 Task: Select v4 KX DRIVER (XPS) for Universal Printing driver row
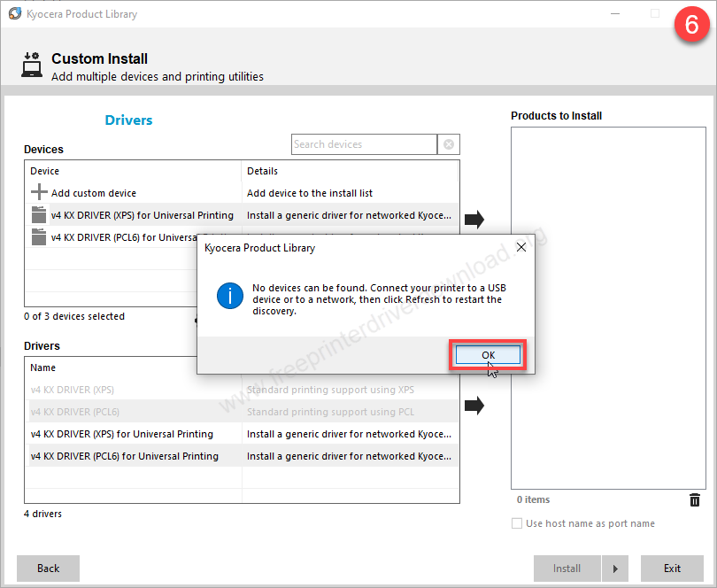tap(122, 434)
